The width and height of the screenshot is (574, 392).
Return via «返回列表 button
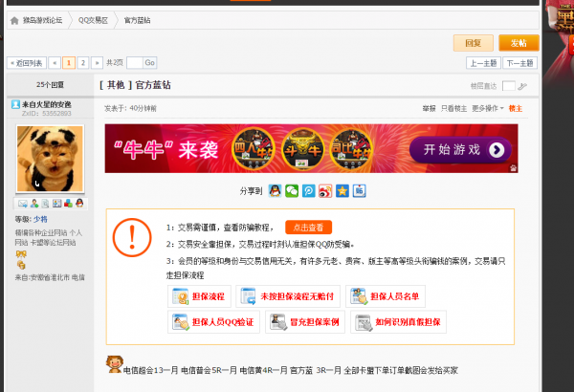[27, 63]
